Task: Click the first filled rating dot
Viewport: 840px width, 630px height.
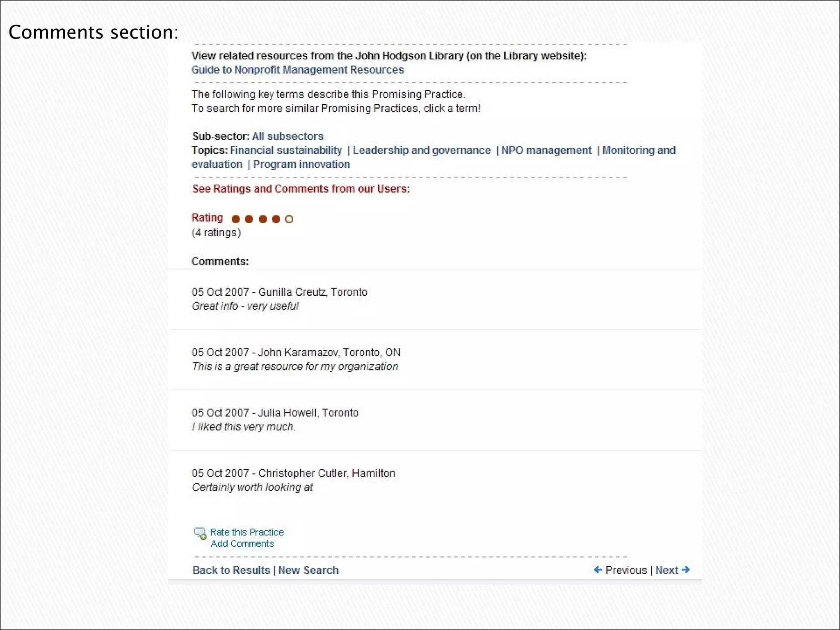Action: (236, 219)
